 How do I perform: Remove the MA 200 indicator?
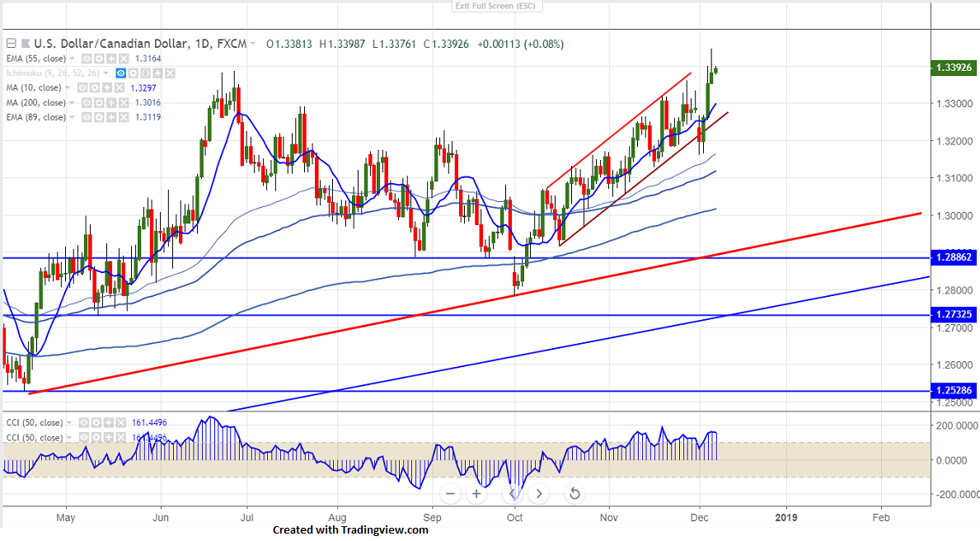coord(124,102)
